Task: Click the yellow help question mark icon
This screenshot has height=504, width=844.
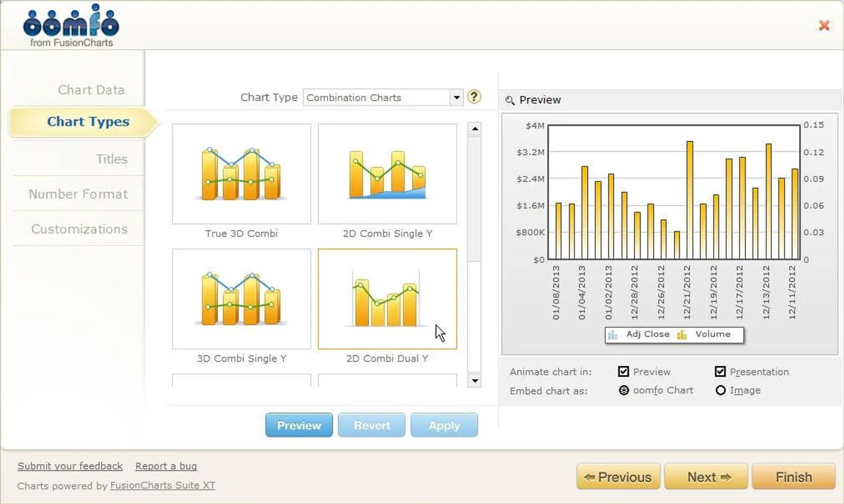Action: click(x=474, y=97)
